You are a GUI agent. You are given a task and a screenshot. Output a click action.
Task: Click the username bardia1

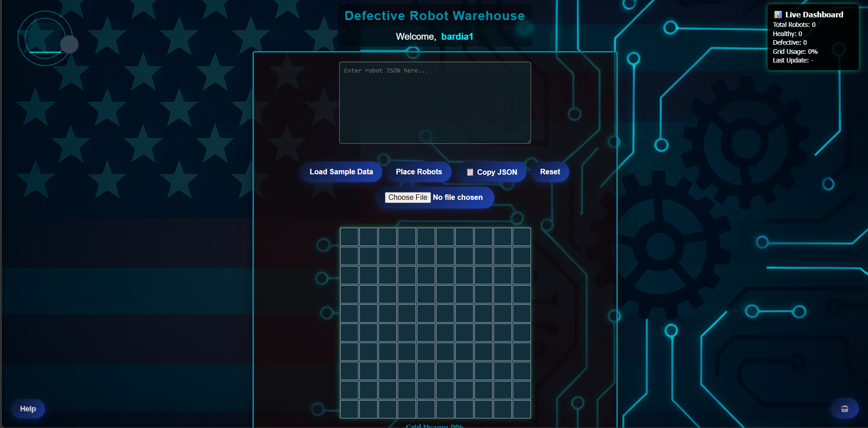point(457,37)
